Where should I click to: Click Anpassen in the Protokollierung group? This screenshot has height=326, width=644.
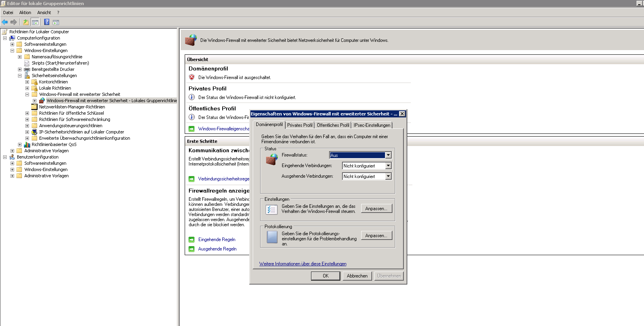[376, 236]
